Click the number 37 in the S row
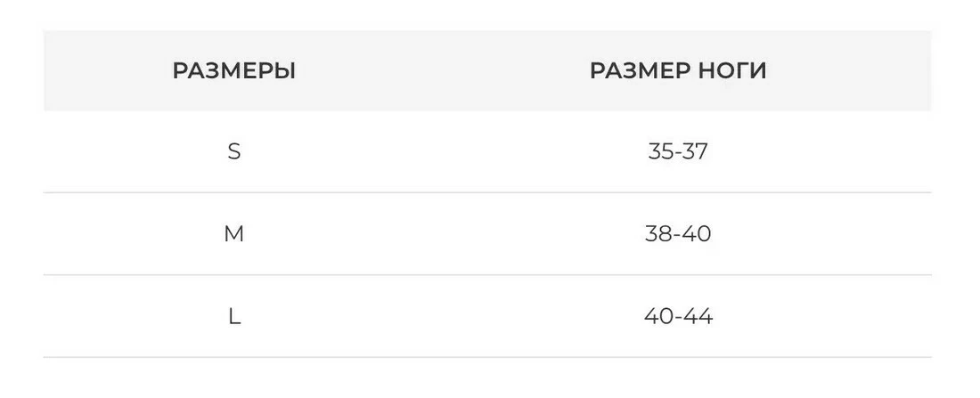 (x=696, y=152)
